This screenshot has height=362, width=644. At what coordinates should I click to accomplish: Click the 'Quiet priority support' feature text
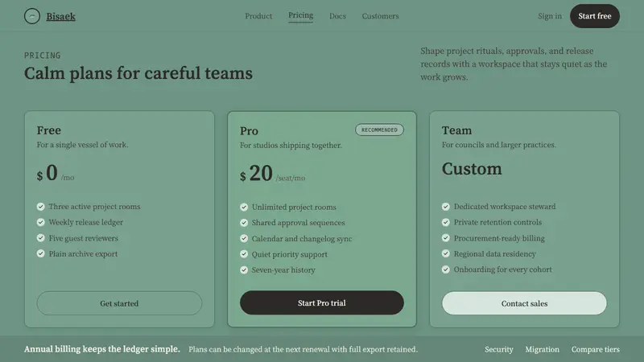click(290, 254)
